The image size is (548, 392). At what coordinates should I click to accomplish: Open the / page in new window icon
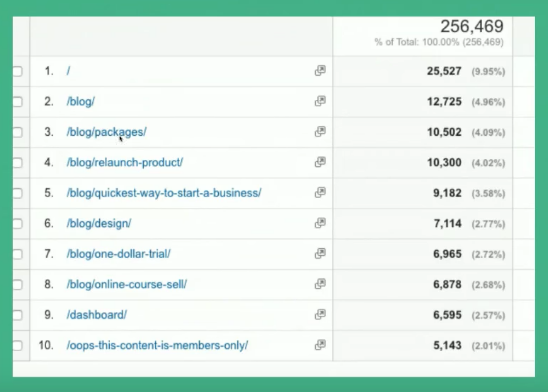320,71
